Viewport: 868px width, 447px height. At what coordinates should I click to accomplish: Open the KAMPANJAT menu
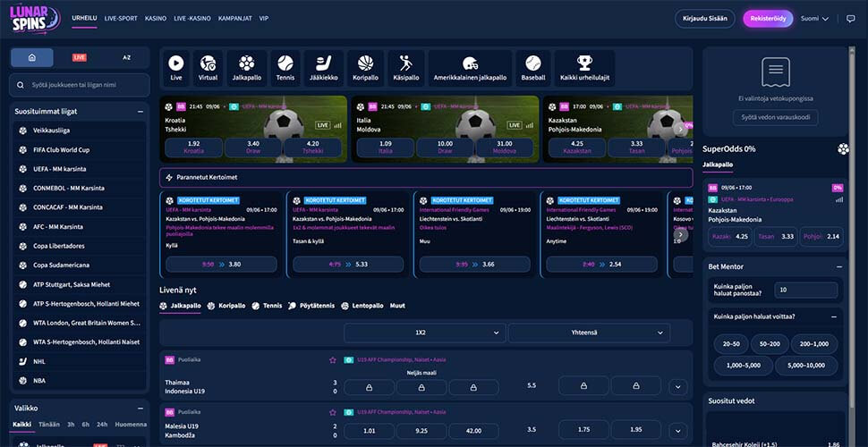coord(234,18)
